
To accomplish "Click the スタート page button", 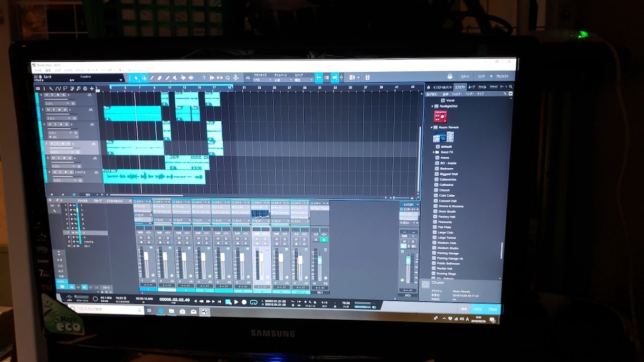I will (x=465, y=77).
